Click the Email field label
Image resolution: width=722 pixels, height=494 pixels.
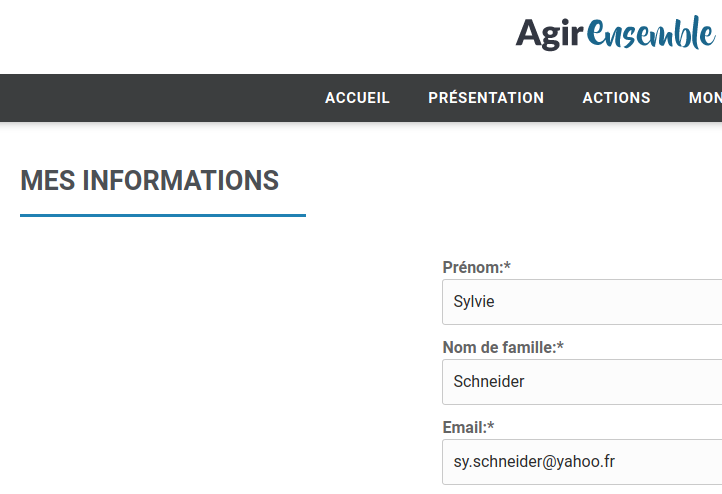click(464, 427)
